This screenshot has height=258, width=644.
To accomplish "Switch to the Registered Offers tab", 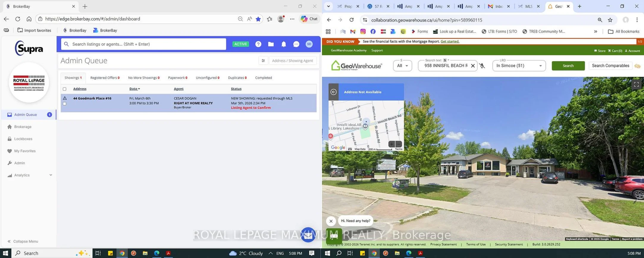I will pos(105,78).
